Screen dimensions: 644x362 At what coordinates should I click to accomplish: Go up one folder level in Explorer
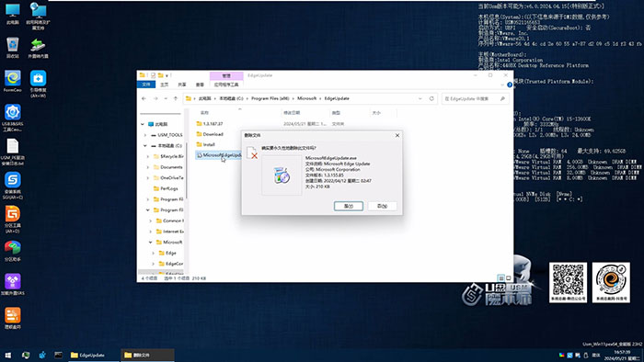pyautogui.click(x=176, y=98)
